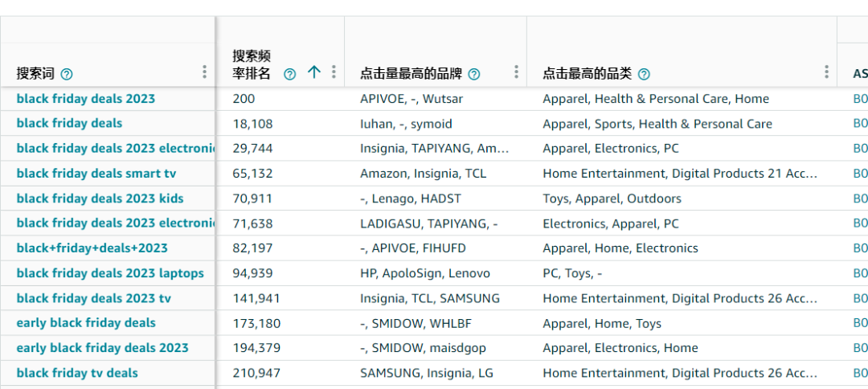This screenshot has height=389, width=868.
Task: Open 点击最高的品类 column options menu
Action: tap(826, 72)
